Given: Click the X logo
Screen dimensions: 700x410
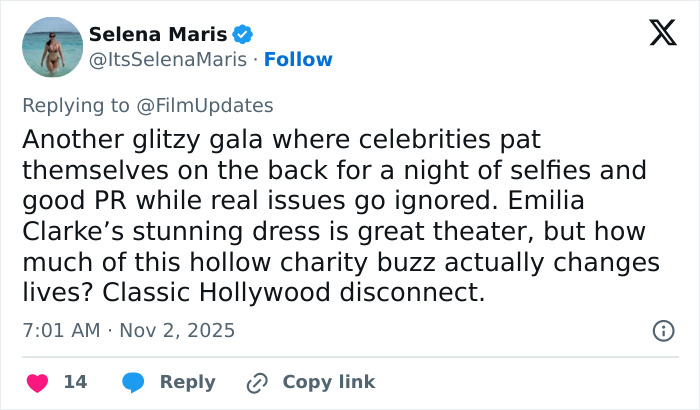Looking at the screenshot, I should pyautogui.click(x=656, y=33).
